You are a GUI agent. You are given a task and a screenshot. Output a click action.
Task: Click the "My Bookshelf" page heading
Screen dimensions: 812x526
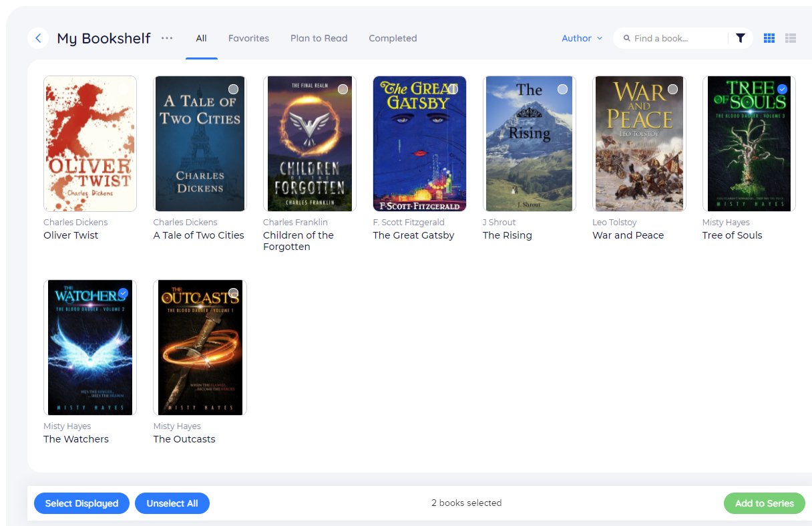coord(104,38)
